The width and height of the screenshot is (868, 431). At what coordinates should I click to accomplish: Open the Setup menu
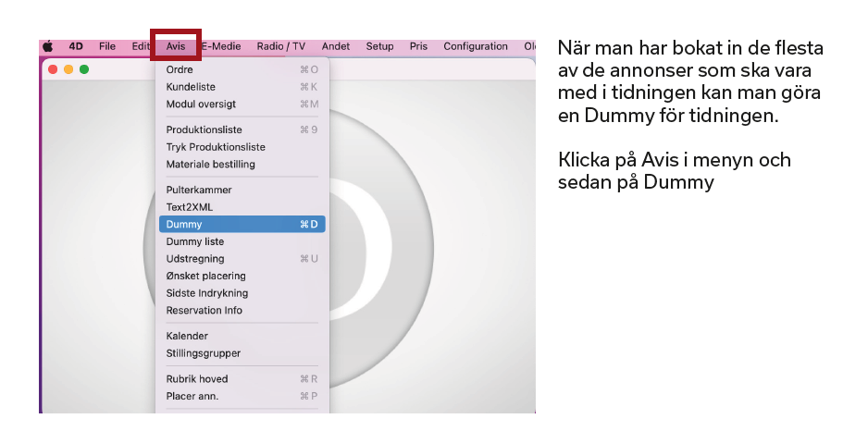pos(379,46)
